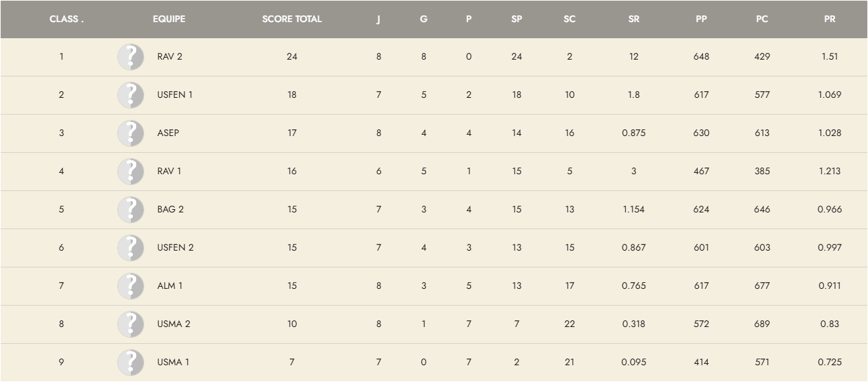Viewport: 868px width, 382px height.
Task: Click the ALM 1 team logo icon
Action: pyautogui.click(x=131, y=286)
